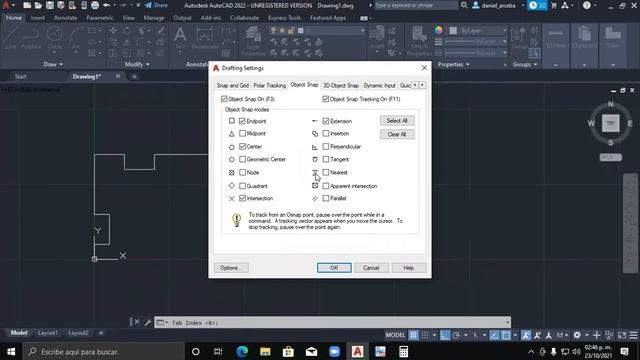This screenshot has height=360, width=640.
Task: Switch to the Polar Tracking tab
Action: (x=269, y=85)
